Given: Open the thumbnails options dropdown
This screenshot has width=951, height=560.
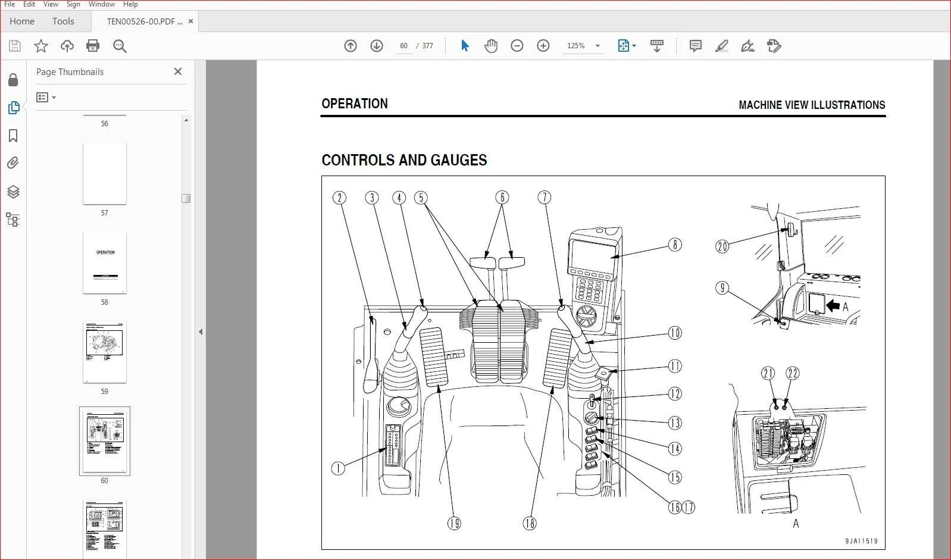Looking at the screenshot, I should click(x=46, y=97).
